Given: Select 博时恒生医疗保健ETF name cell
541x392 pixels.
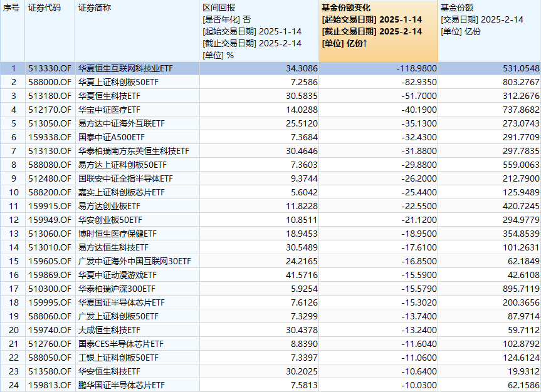Looking at the screenshot, I should (137, 234).
